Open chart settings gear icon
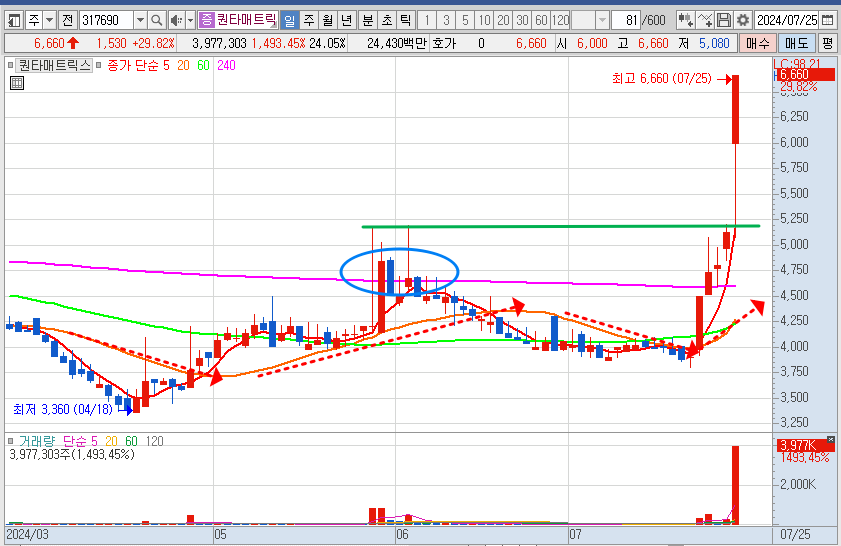841x546 pixels. 743,20
